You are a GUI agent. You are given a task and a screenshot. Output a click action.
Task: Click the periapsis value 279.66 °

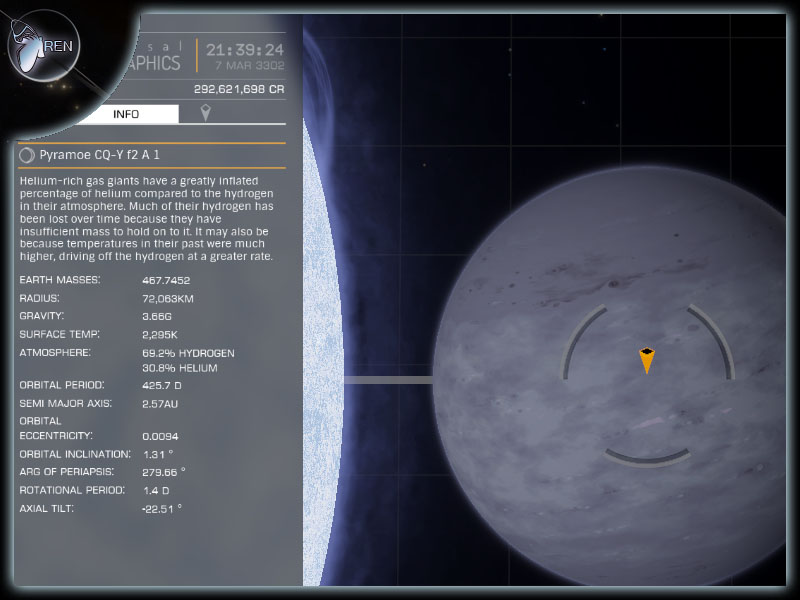[x=164, y=472]
